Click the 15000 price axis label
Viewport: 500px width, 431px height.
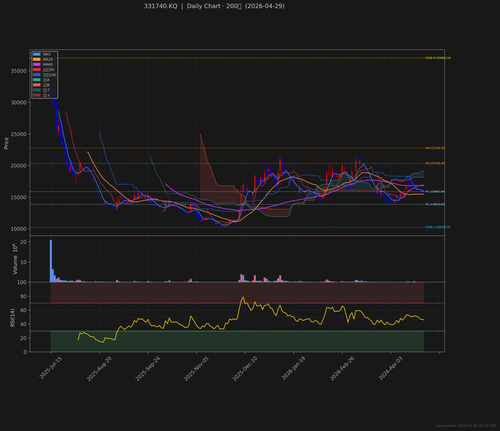(18, 197)
